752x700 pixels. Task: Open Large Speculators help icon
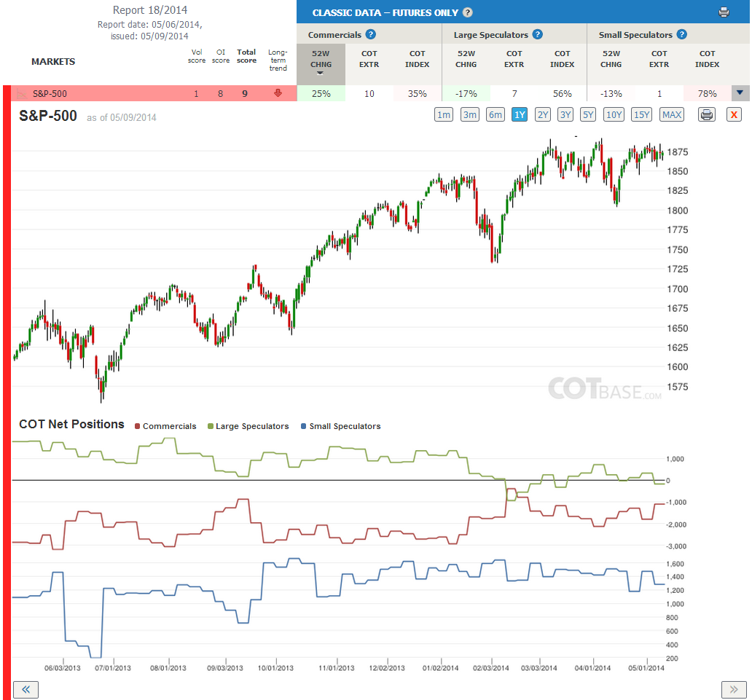click(x=538, y=34)
